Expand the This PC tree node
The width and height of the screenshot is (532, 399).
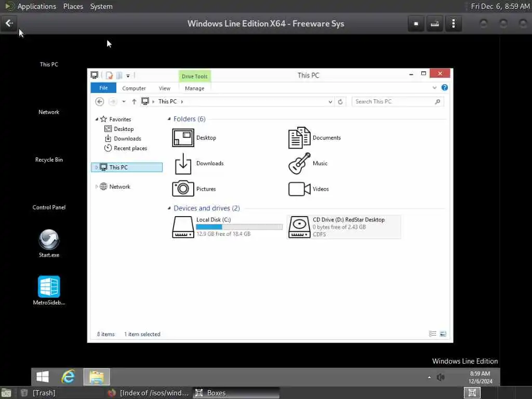pyautogui.click(x=97, y=167)
